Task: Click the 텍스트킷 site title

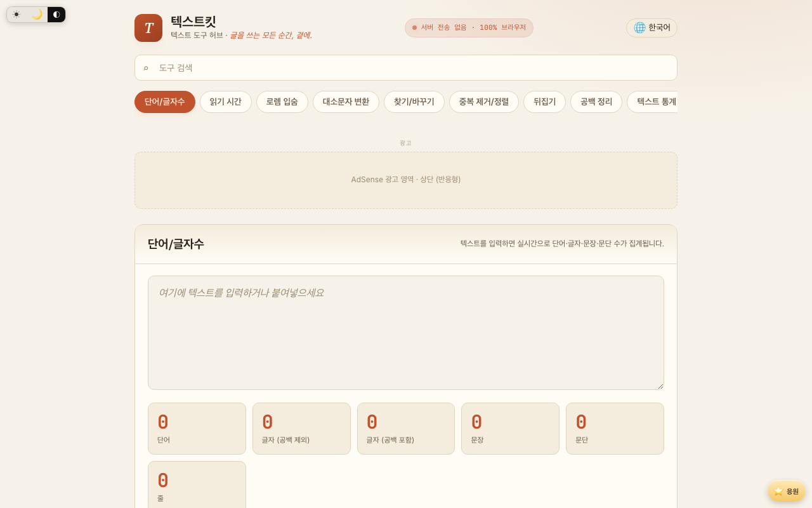Action: [193, 22]
